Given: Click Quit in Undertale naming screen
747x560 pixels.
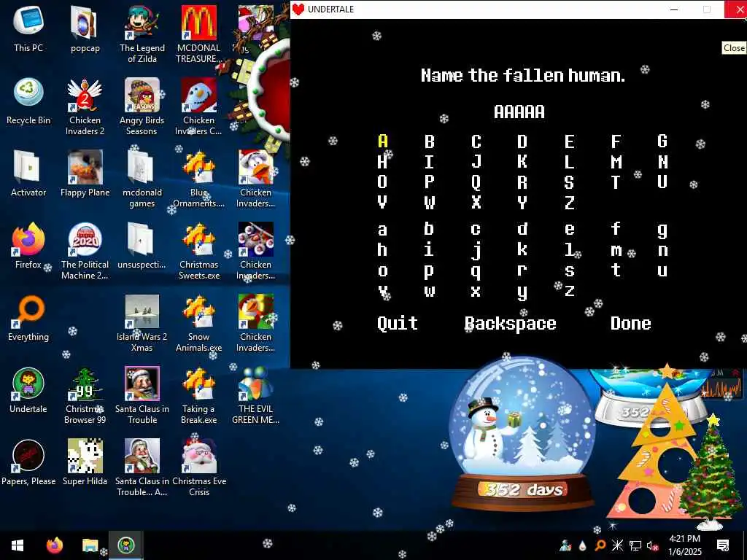Looking at the screenshot, I should click(x=398, y=323).
